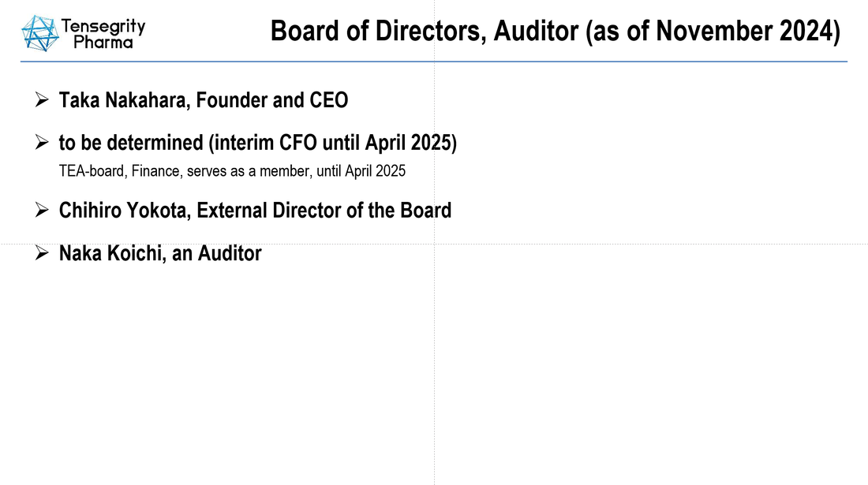Select the arrow bullet beside 'to be determined'
The image size is (868, 485).
click(x=42, y=143)
